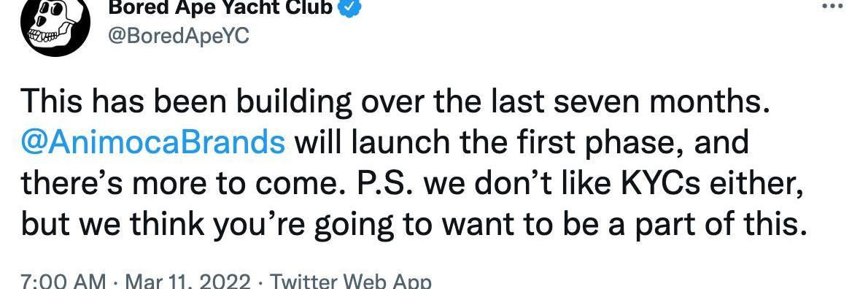Click the Bored Ape Yacht Club display name
Viewport: 868px width, 289px height.
(222, 7)
